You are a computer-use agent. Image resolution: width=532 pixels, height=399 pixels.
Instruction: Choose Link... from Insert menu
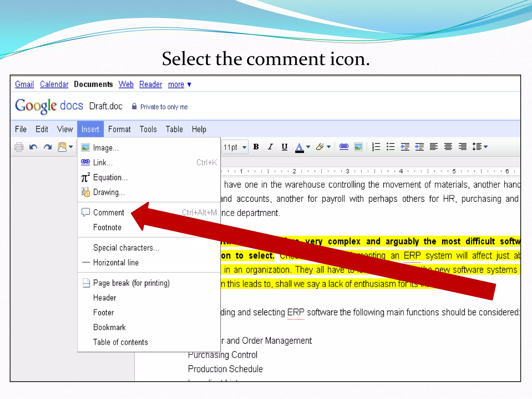click(x=149, y=162)
